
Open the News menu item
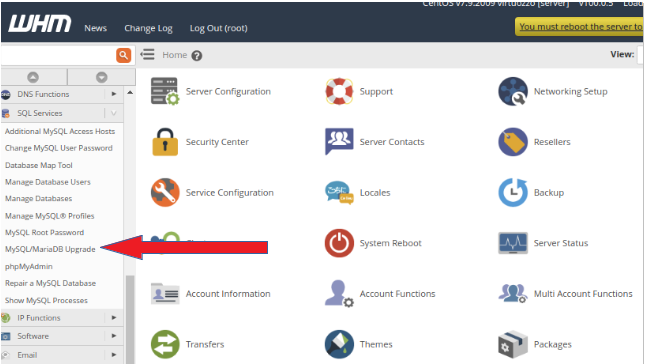[x=95, y=28]
